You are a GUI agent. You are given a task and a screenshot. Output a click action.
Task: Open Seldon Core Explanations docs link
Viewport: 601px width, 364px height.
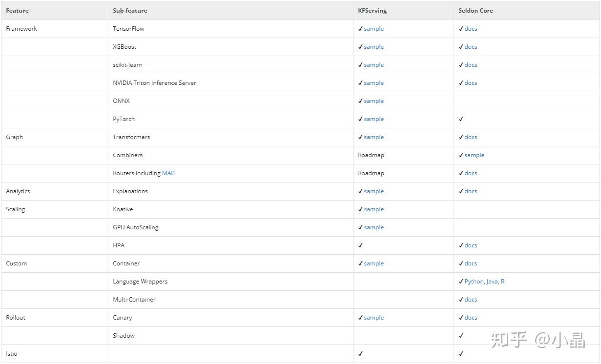coord(471,191)
